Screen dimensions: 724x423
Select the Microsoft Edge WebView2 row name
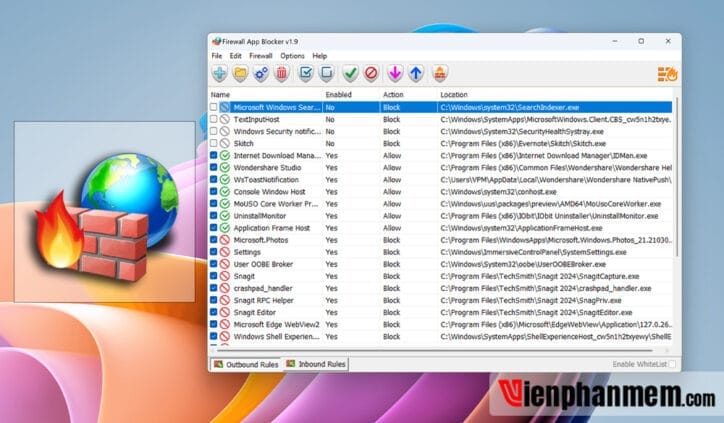pyautogui.click(x=276, y=325)
